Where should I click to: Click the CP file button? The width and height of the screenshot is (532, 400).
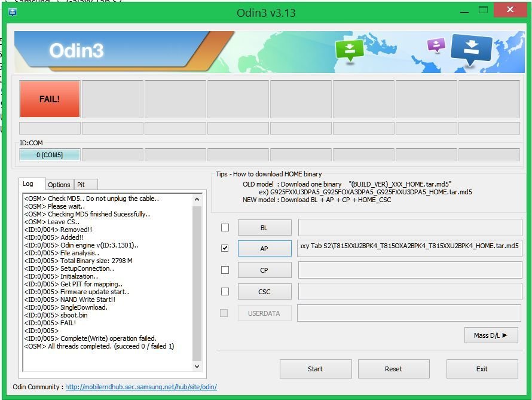coord(264,270)
